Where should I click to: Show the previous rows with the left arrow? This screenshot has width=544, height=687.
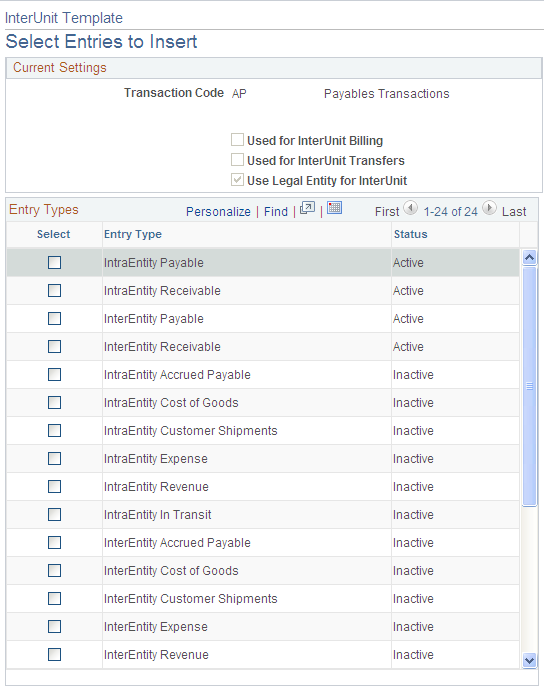click(410, 208)
